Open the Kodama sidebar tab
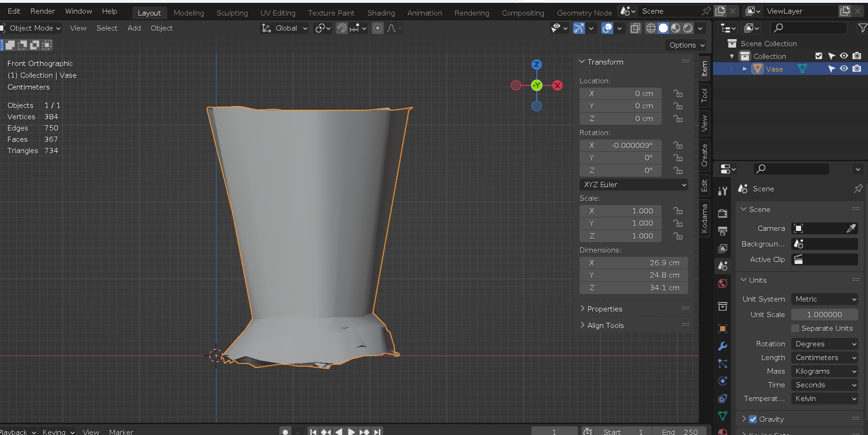Screen dimensions: 868x435 coord(704,218)
